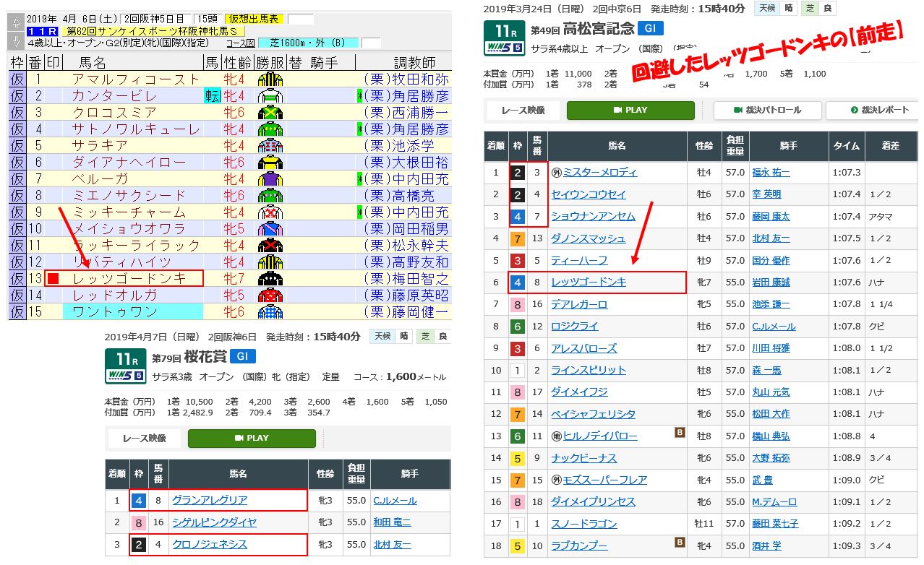Click the 桜花賞 11R WIN5 badge
Screen dimensions: 924x565
coord(126,366)
